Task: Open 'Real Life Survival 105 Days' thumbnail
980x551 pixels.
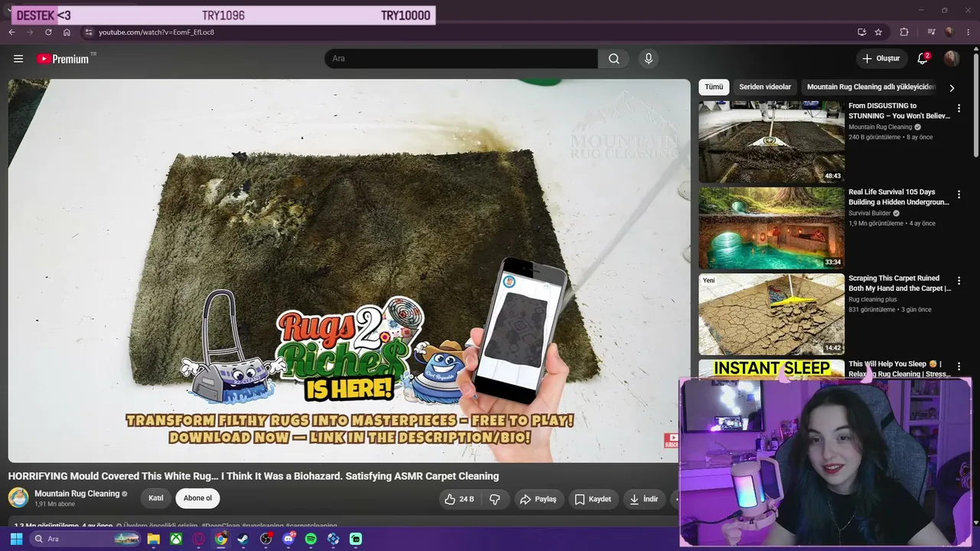Action: click(x=772, y=228)
